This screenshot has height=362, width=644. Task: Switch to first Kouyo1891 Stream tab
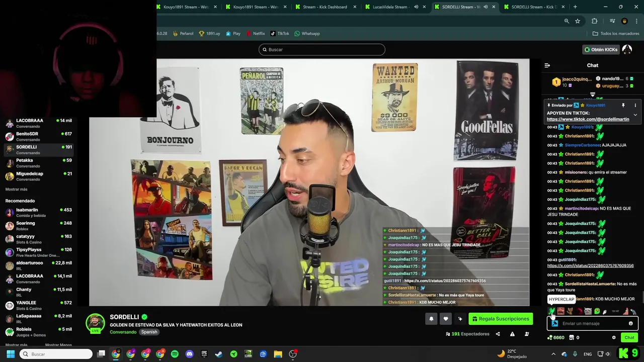[x=186, y=7]
